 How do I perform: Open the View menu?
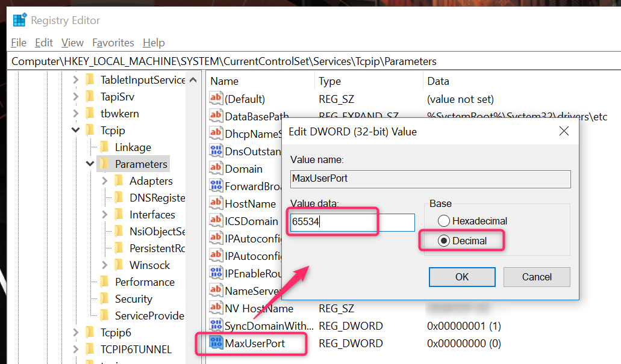point(72,43)
